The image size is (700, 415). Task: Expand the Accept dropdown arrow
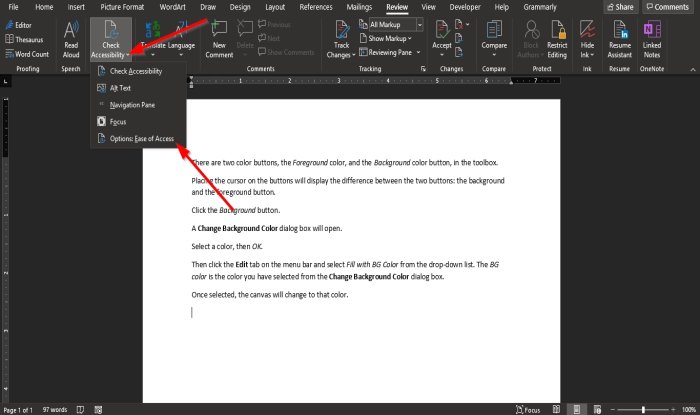[442, 54]
